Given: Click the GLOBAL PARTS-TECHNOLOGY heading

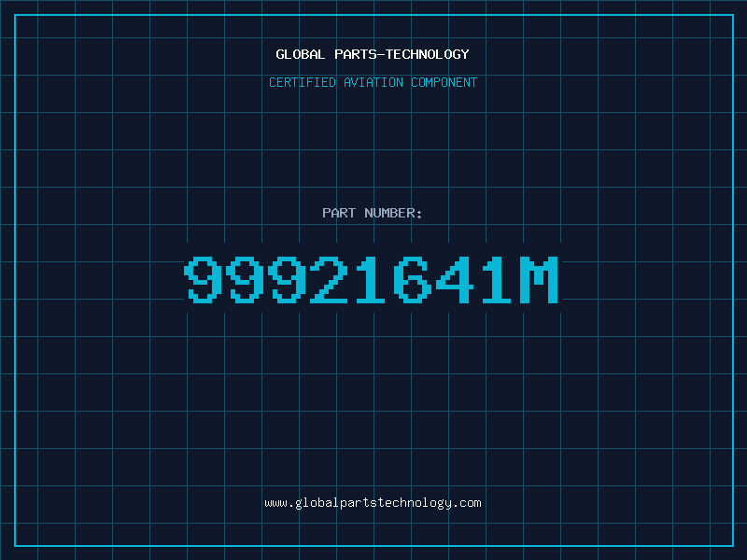Looking at the screenshot, I should point(373,54).
